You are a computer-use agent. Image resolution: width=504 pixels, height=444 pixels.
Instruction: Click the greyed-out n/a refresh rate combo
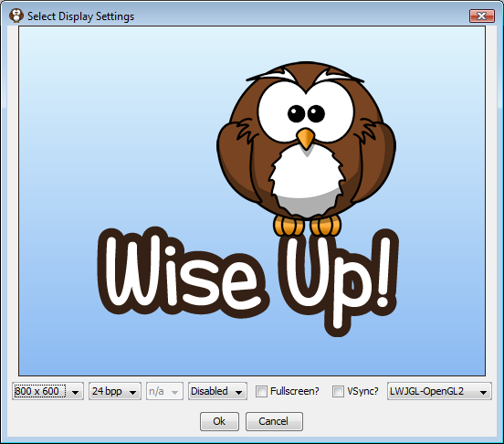164,391
